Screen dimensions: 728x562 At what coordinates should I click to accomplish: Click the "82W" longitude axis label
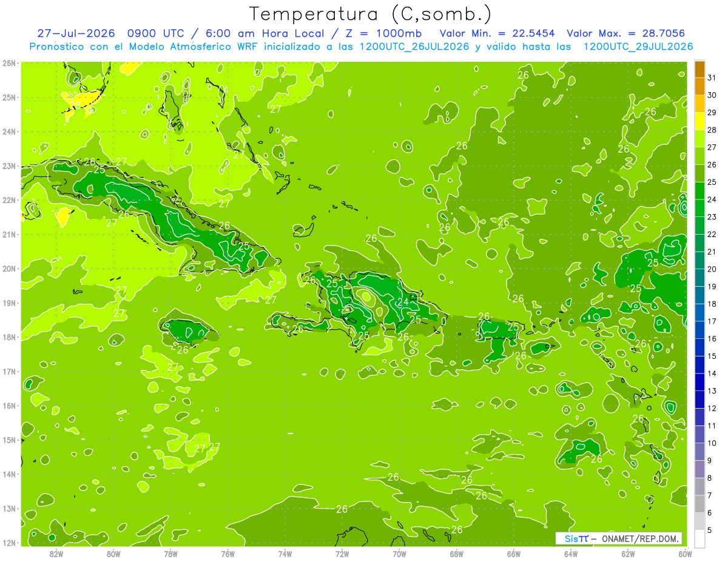(56, 554)
